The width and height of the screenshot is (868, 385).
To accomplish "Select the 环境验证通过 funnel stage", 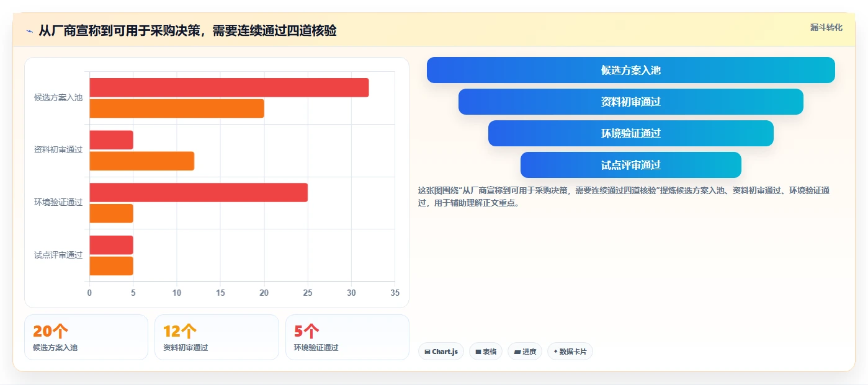I will click(x=630, y=133).
